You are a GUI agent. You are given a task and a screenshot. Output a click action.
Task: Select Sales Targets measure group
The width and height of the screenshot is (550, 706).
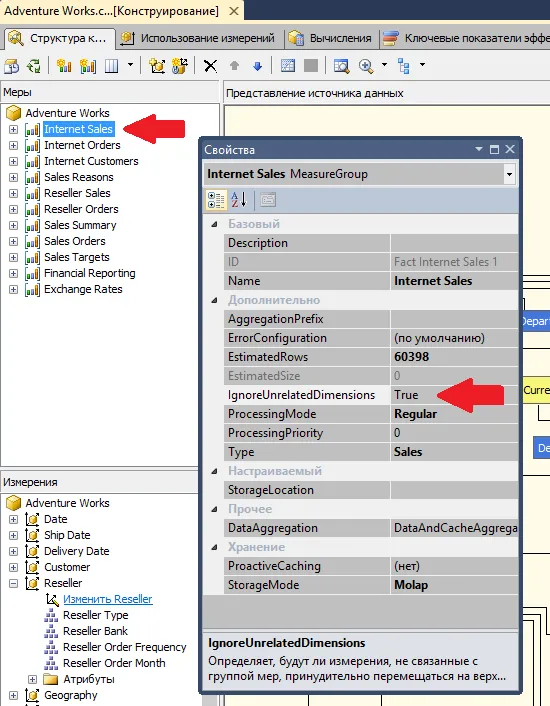point(77,257)
